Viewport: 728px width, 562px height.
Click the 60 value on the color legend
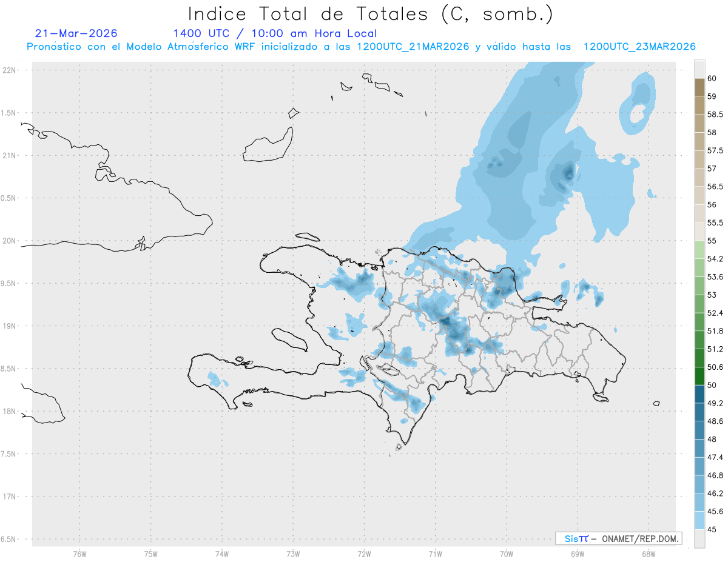pos(712,78)
